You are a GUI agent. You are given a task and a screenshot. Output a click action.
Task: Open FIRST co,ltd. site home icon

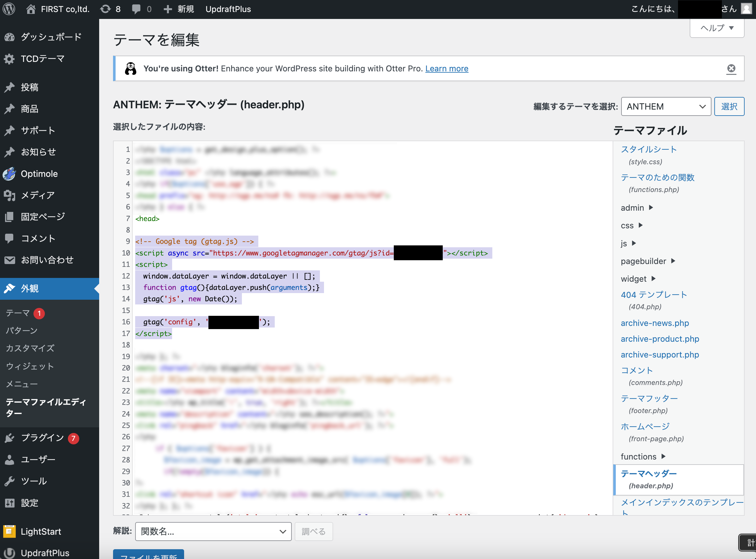click(x=31, y=9)
